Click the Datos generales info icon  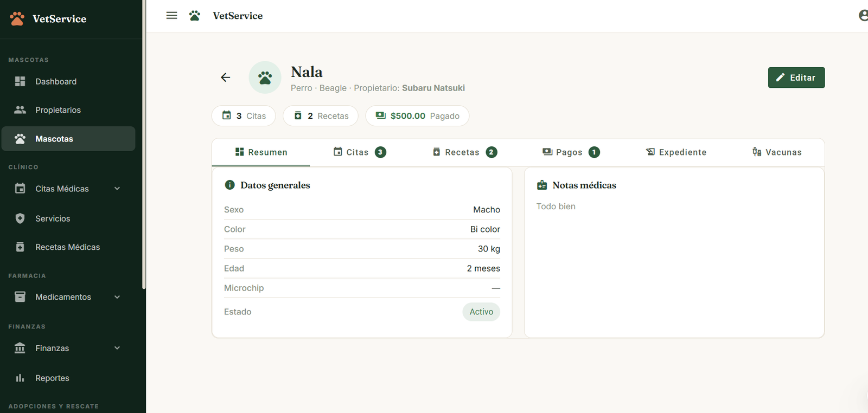click(x=230, y=185)
